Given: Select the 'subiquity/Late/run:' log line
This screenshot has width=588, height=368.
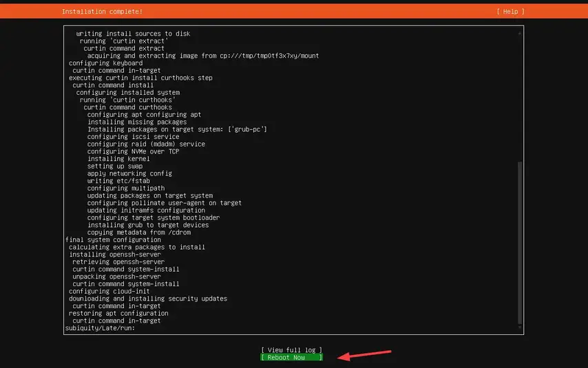Looking at the screenshot, I should (x=100, y=328).
